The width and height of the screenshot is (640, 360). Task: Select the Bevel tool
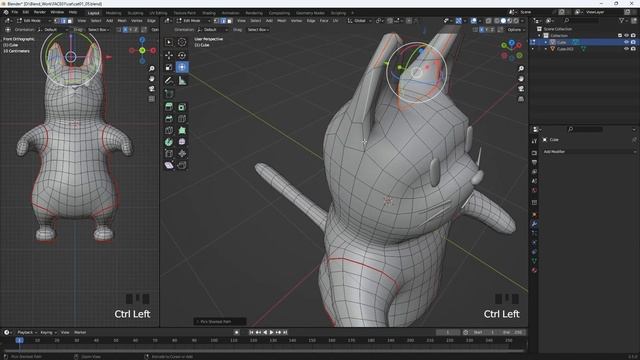(169, 119)
